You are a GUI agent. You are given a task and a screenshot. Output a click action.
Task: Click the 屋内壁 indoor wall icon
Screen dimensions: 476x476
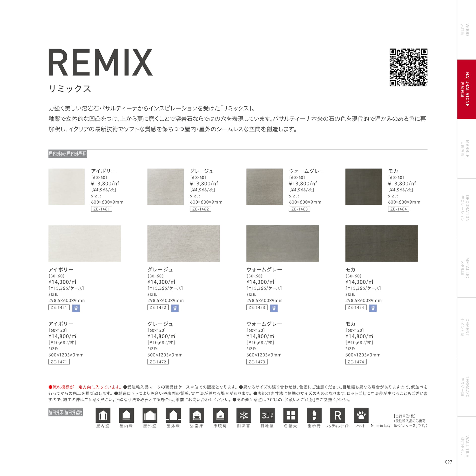(103, 415)
